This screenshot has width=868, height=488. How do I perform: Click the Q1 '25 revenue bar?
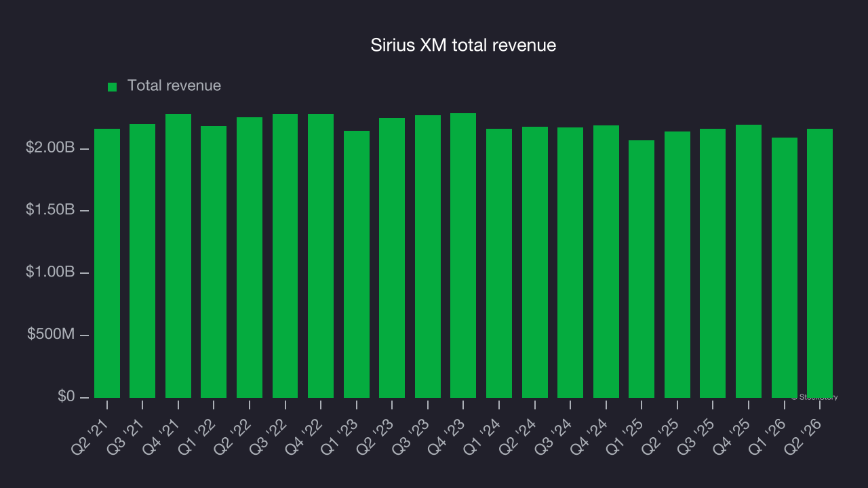tap(642, 269)
